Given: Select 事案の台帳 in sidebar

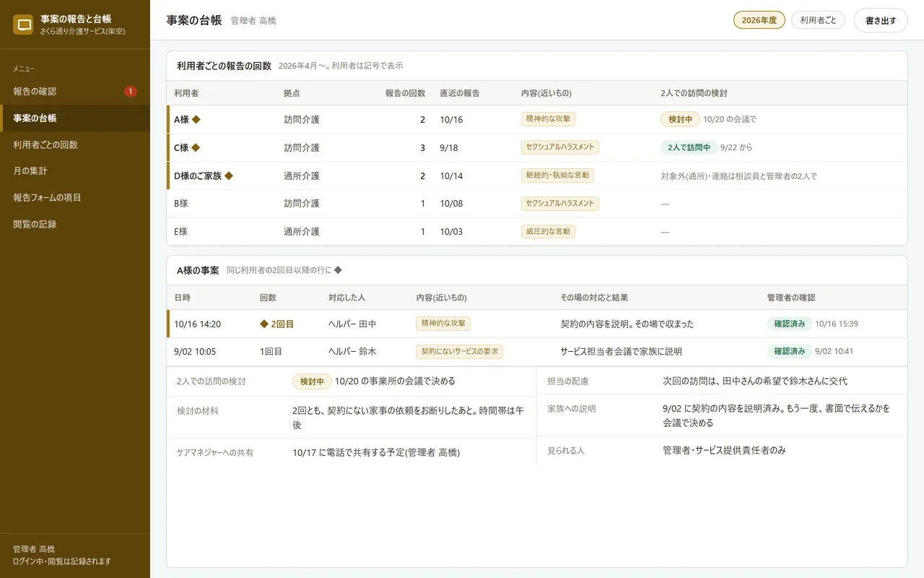Looking at the screenshot, I should point(75,118).
